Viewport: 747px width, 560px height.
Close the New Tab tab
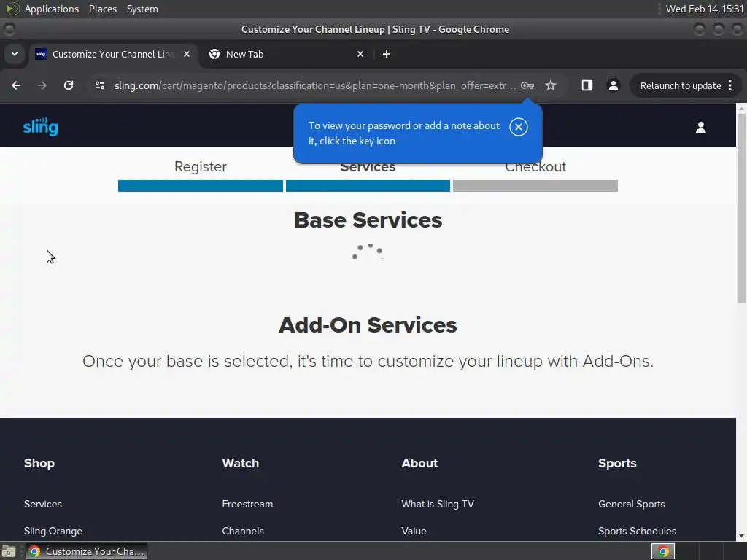[x=360, y=54]
